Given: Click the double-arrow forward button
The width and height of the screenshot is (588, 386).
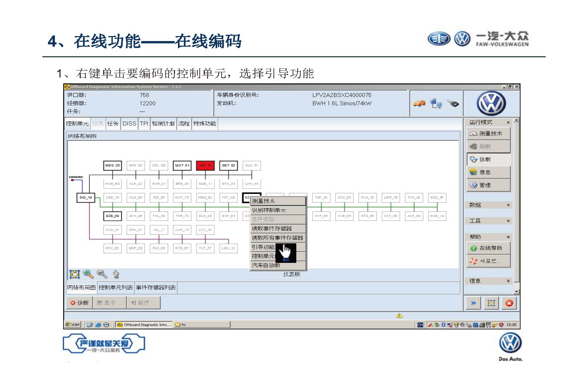Looking at the screenshot, I should pos(473,303).
